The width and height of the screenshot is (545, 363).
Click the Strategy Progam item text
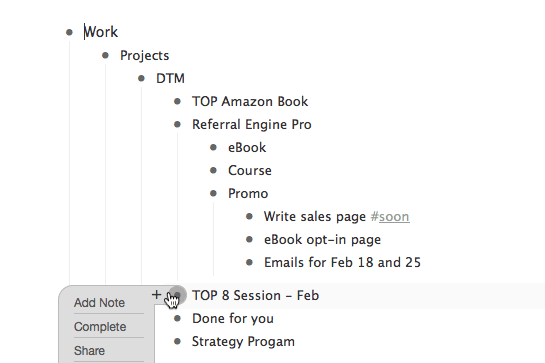point(243,341)
